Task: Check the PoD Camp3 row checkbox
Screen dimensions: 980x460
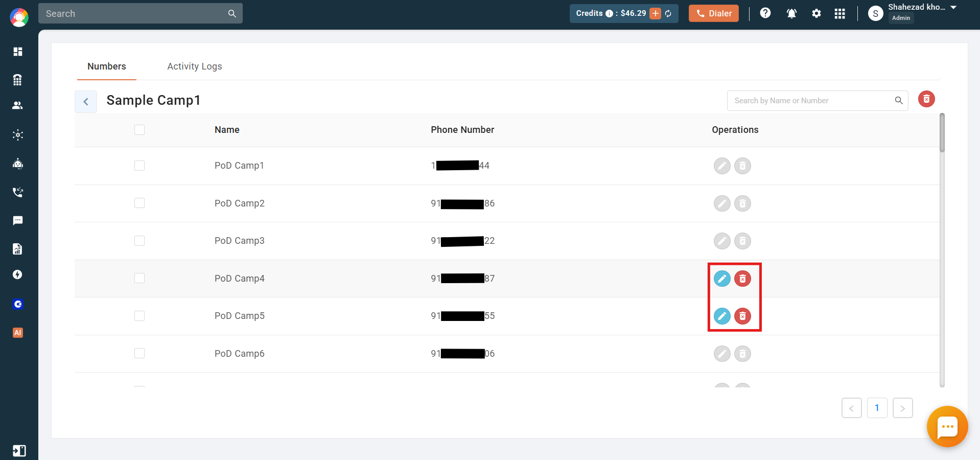Action: (x=139, y=241)
